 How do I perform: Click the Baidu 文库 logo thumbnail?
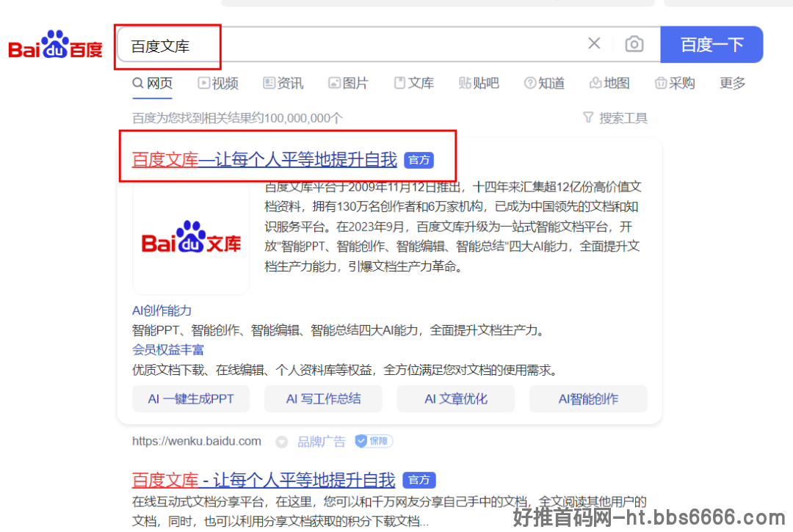click(x=191, y=238)
